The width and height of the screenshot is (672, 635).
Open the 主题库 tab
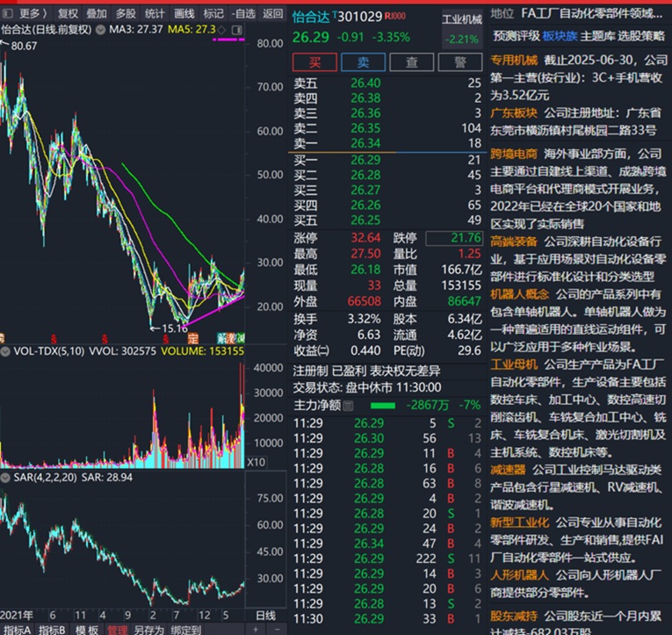pos(597,36)
